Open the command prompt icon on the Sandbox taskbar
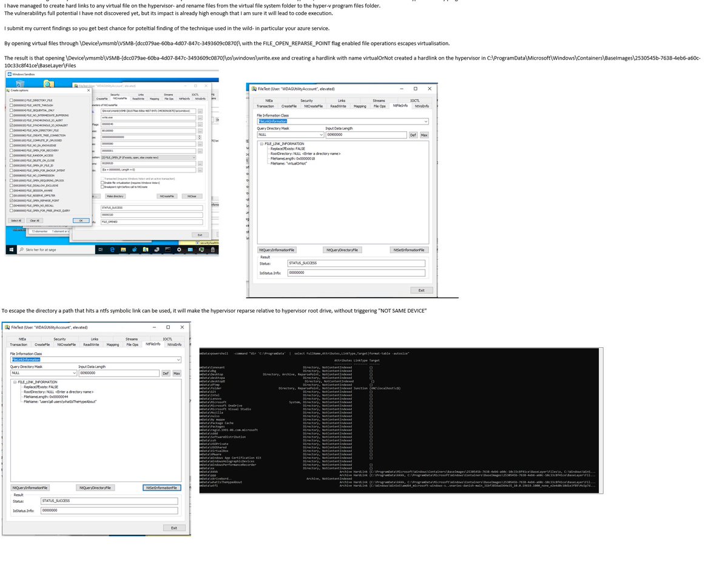Screen dimensions: 728x564 (167, 250)
